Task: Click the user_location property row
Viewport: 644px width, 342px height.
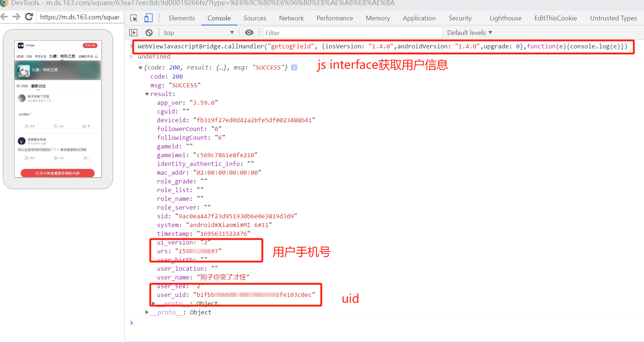Action: click(x=187, y=269)
